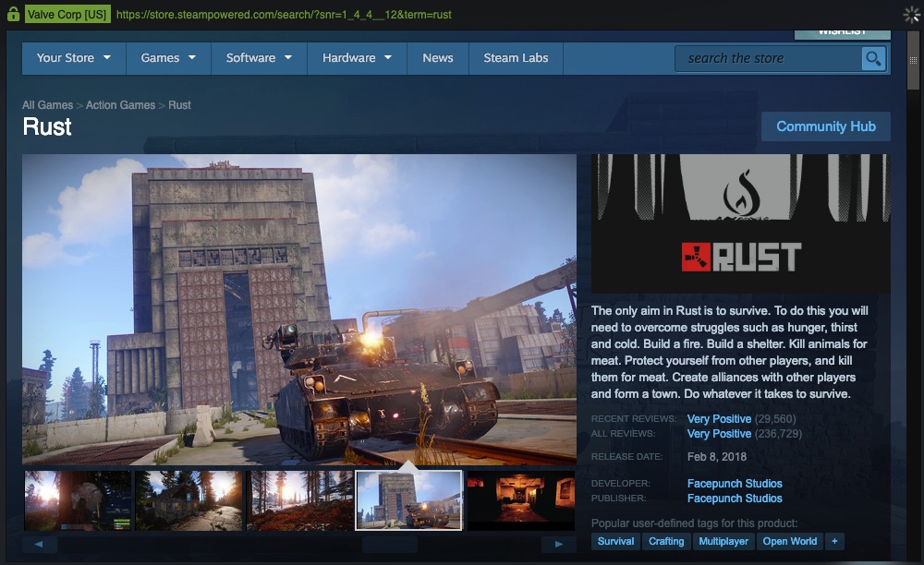Click the right arrow of the screenshot strip
924x565 pixels.
(558, 545)
